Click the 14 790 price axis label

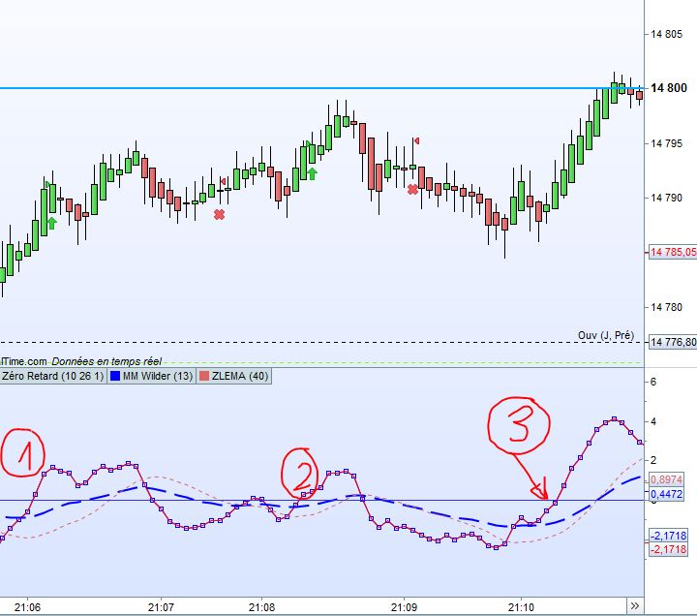click(666, 198)
